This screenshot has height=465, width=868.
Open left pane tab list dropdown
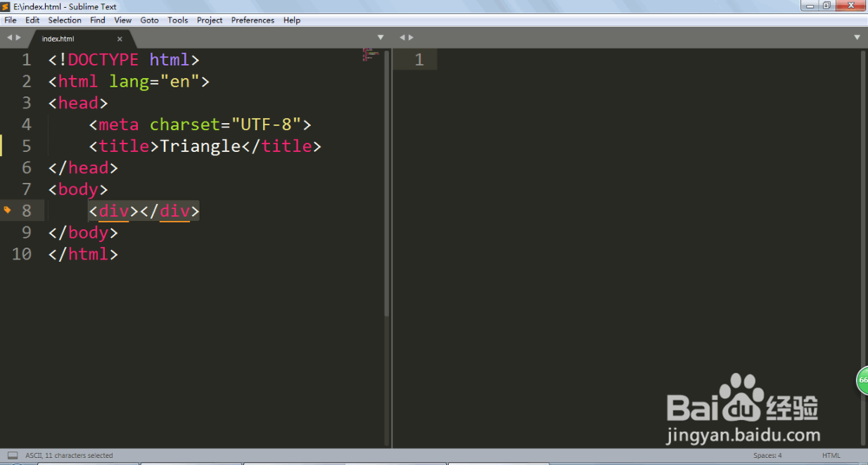pos(380,37)
